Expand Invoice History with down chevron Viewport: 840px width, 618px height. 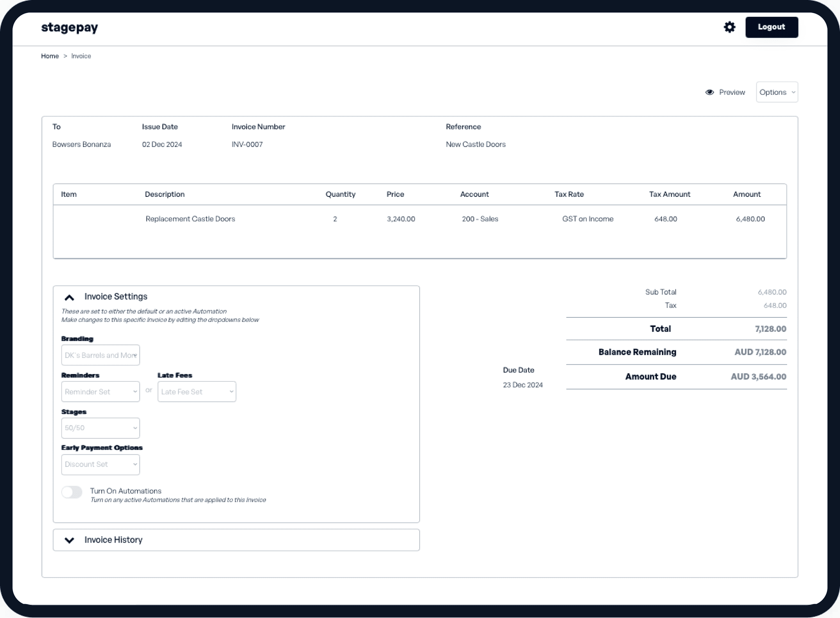tap(69, 540)
